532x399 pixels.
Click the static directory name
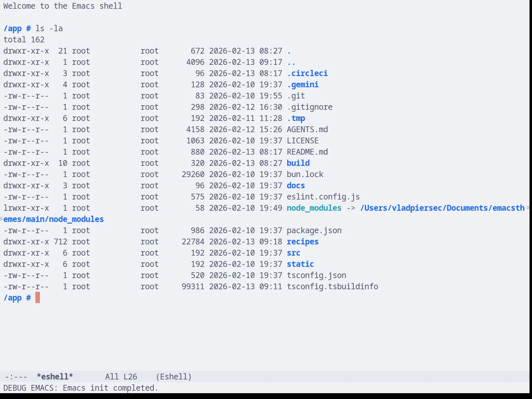300,264
